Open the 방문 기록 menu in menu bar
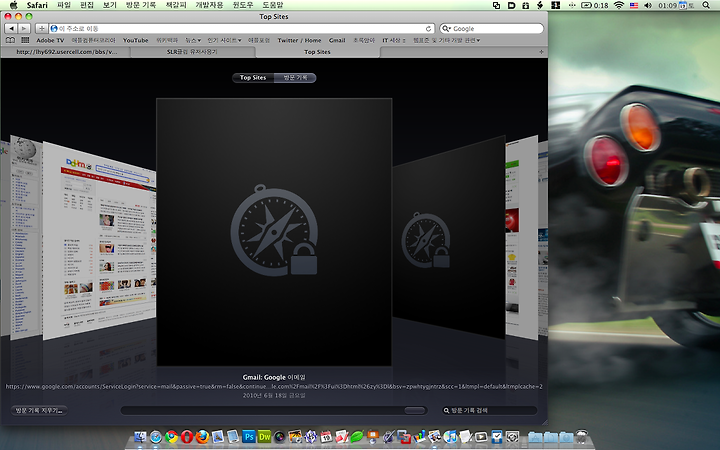The image size is (720, 450). 141,5
